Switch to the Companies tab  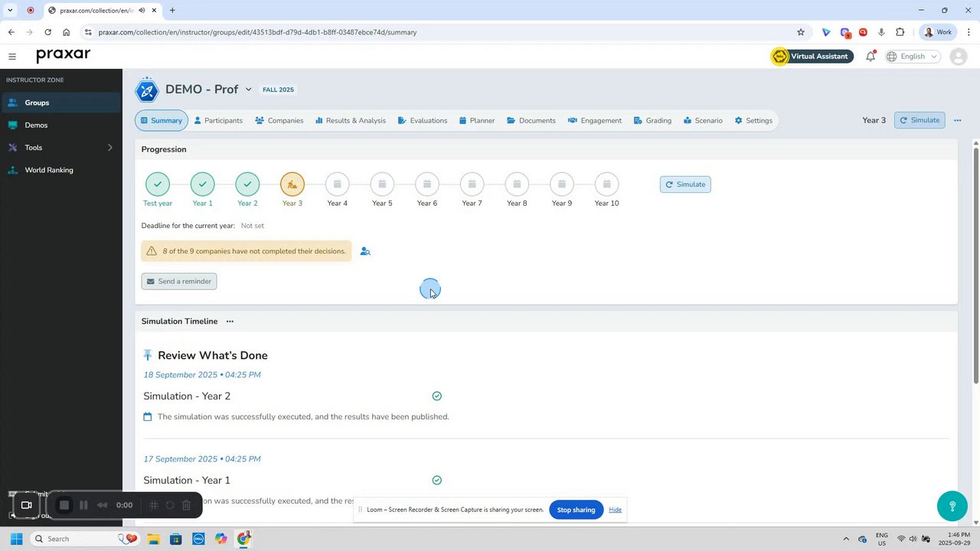279,120
